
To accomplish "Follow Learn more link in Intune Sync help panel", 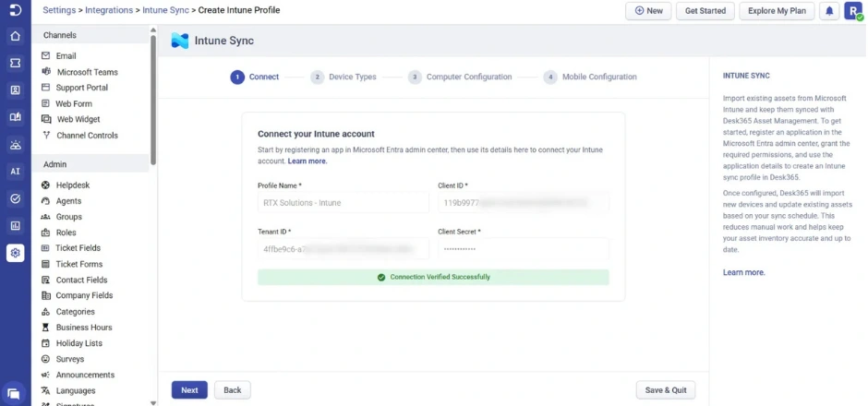I will [744, 273].
